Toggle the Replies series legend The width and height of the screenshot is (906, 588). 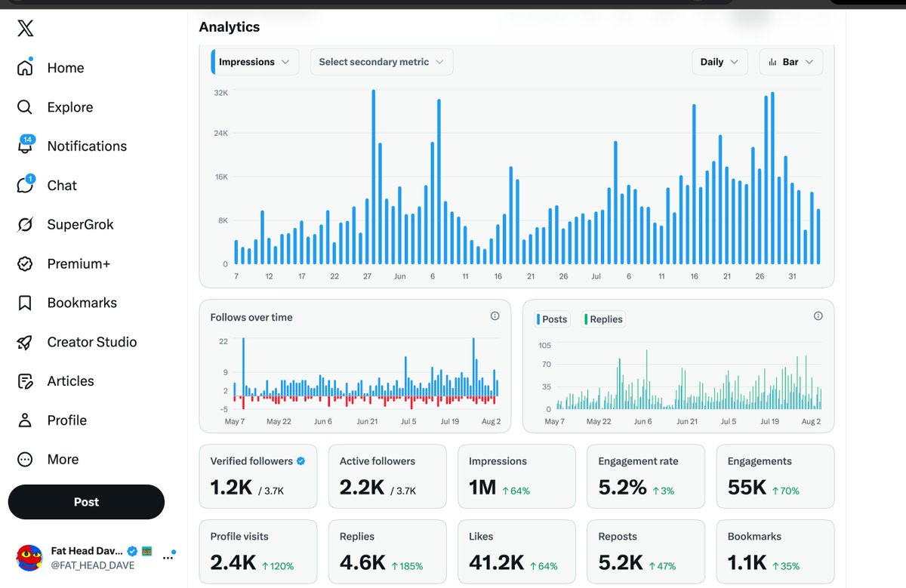click(604, 319)
